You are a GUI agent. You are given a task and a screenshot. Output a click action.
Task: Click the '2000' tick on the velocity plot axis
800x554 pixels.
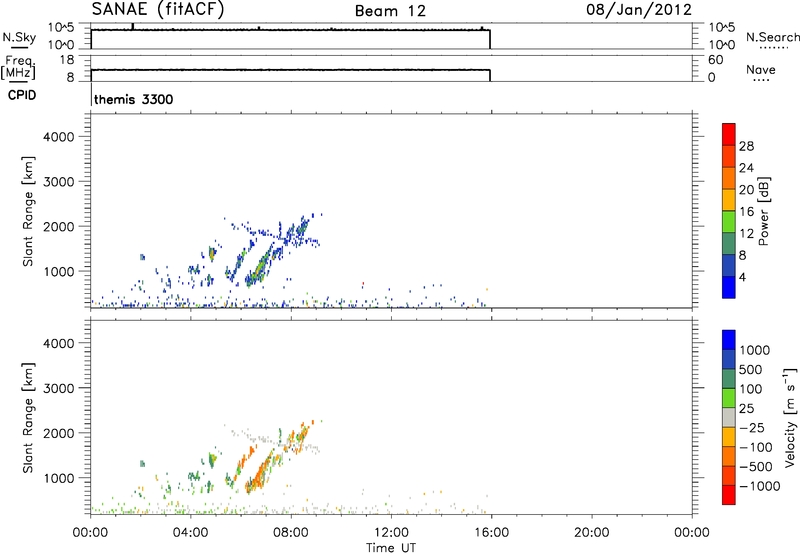[x=59, y=433]
